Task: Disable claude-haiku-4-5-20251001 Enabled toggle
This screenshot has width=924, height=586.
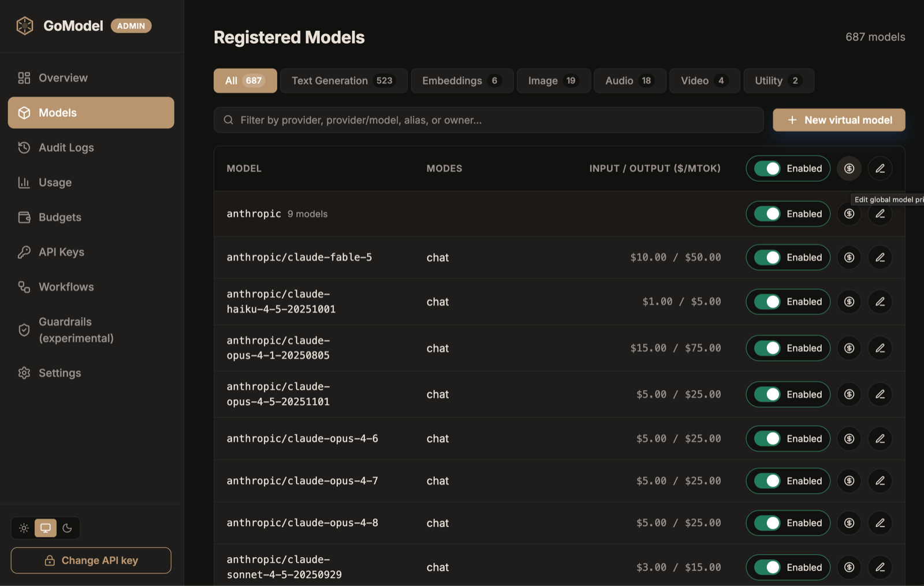Action: 788,302
